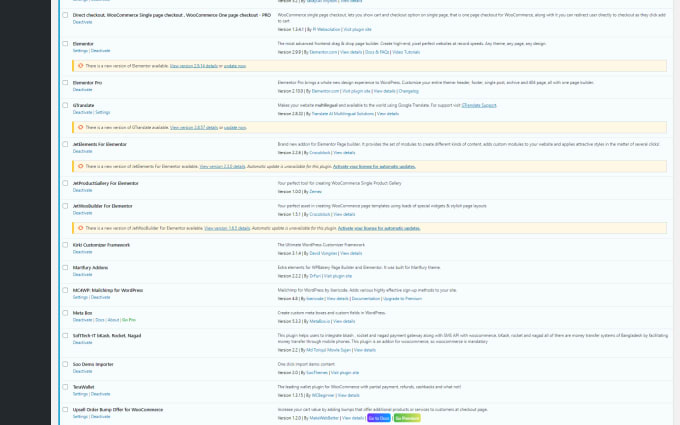The width and height of the screenshot is (680, 425).
Task: Deactivate Soo Demo Importer
Action: (82, 371)
